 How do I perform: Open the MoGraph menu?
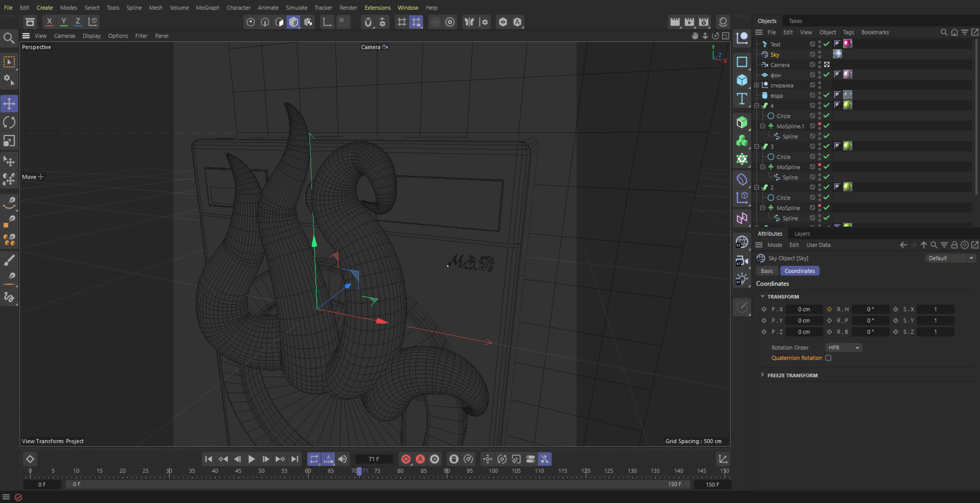point(207,8)
